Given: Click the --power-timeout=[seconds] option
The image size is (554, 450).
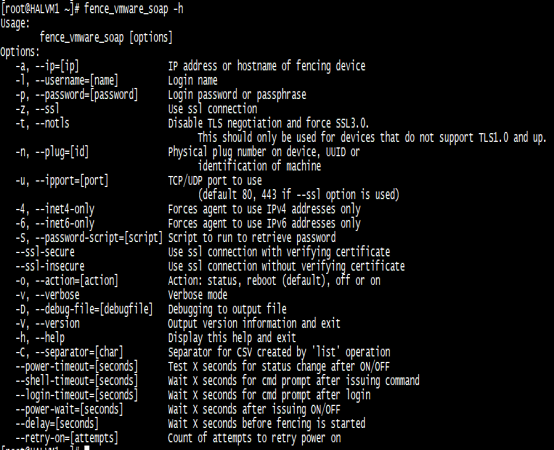Looking at the screenshot, I should (x=76, y=367).
